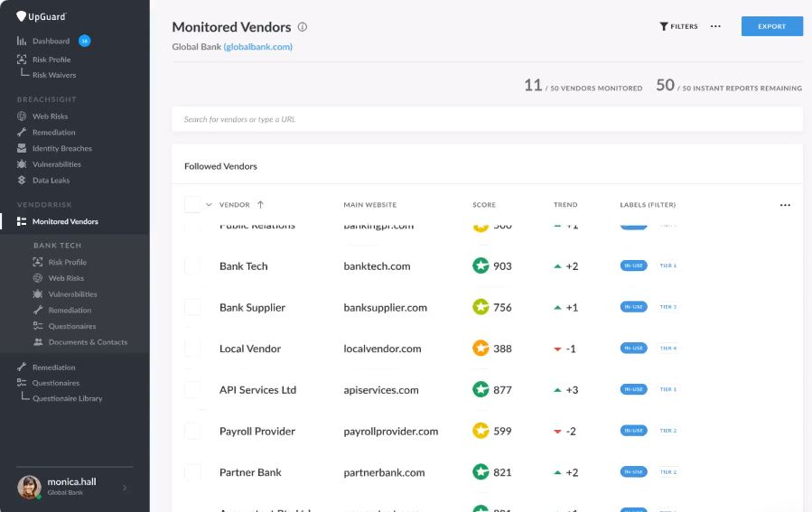The height and width of the screenshot is (512, 812).
Task: Tick the checkbox for Bank Tech row
Action: pos(192,266)
